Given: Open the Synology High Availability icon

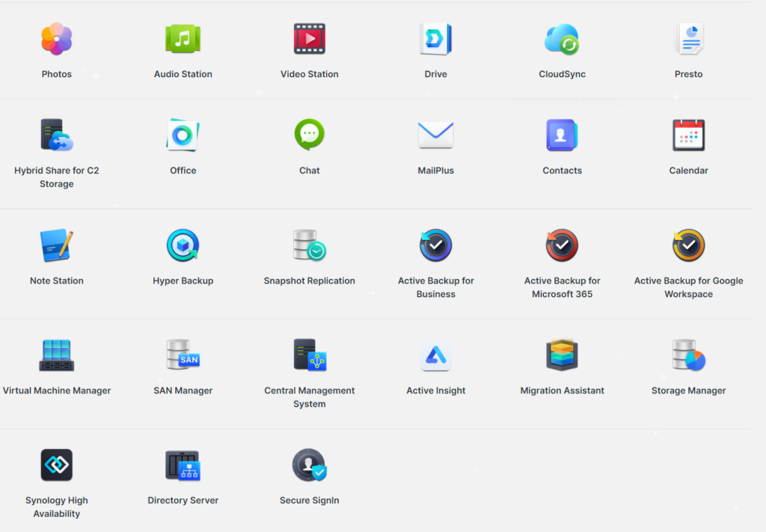Looking at the screenshot, I should tap(57, 465).
